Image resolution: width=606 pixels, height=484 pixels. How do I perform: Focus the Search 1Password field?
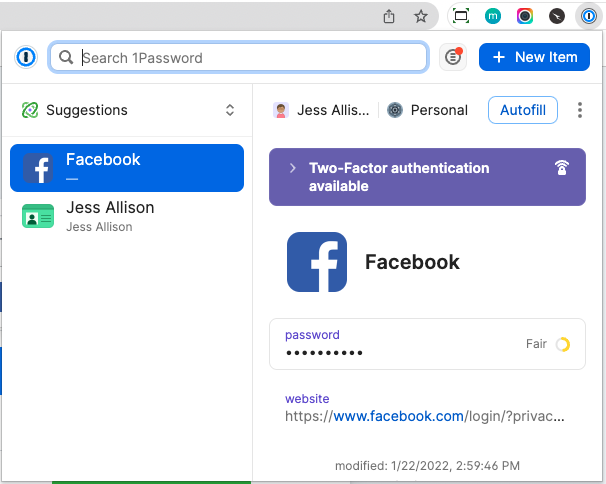point(238,57)
